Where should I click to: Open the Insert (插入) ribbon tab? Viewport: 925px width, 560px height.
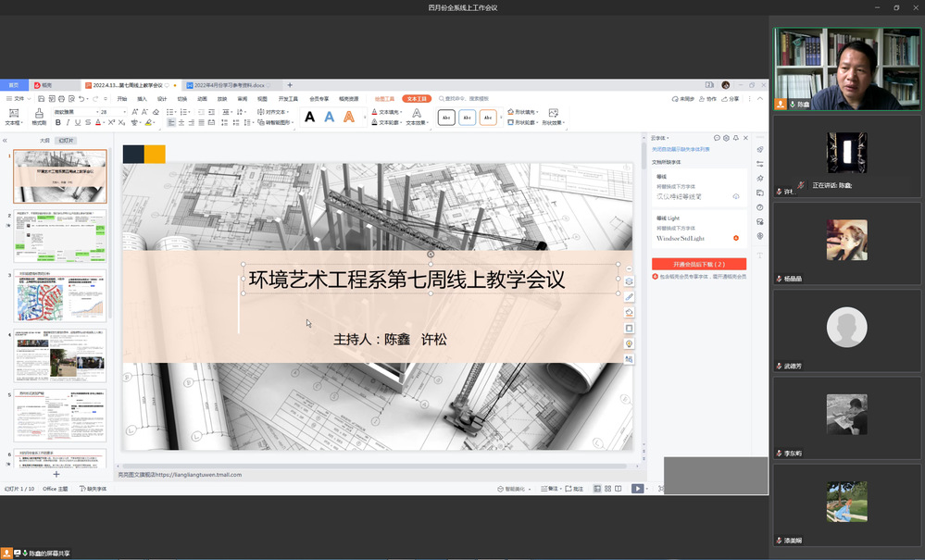pos(142,98)
